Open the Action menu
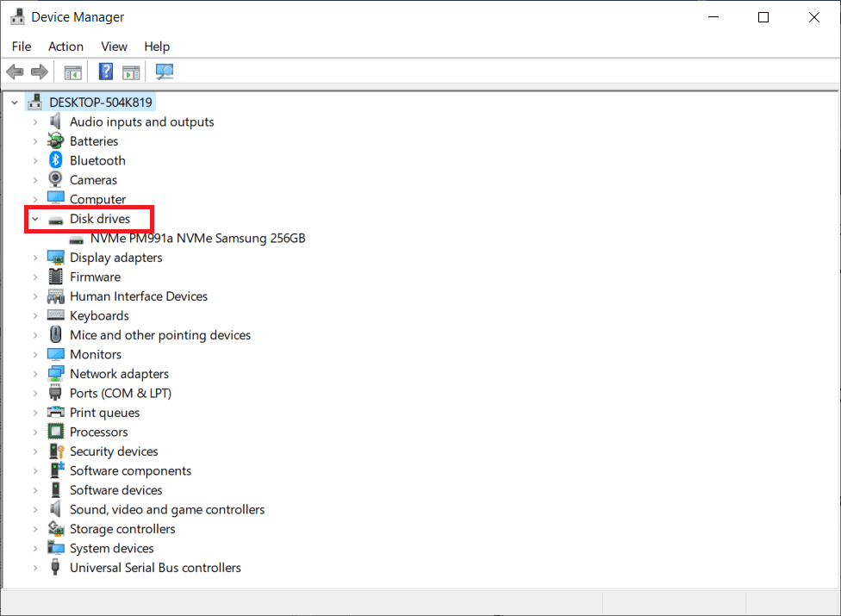The height and width of the screenshot is (616, 841). pos(66,47)
